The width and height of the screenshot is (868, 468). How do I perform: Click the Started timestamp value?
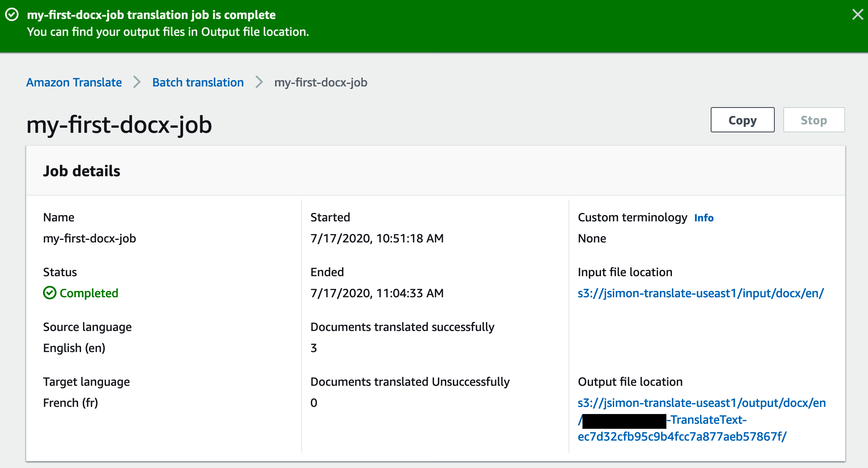click(377, 239)
